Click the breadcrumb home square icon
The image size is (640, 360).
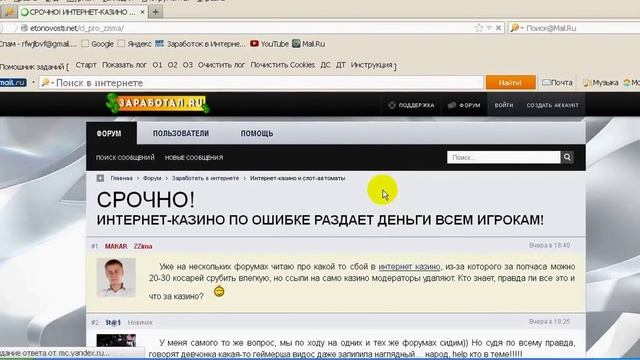[x=100, y=178]
